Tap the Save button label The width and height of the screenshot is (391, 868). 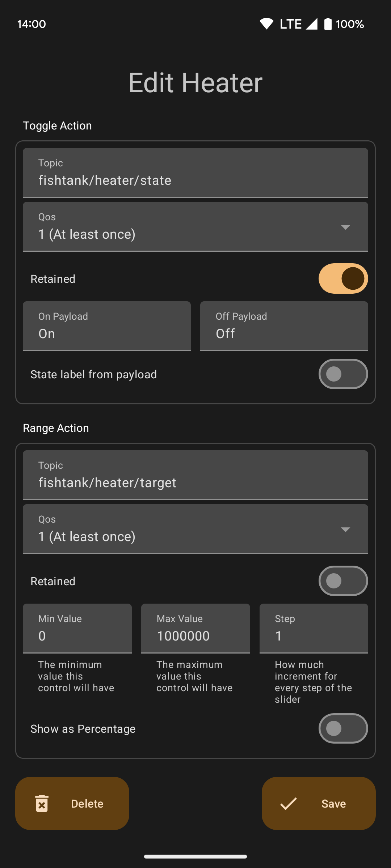coord(333,804)
